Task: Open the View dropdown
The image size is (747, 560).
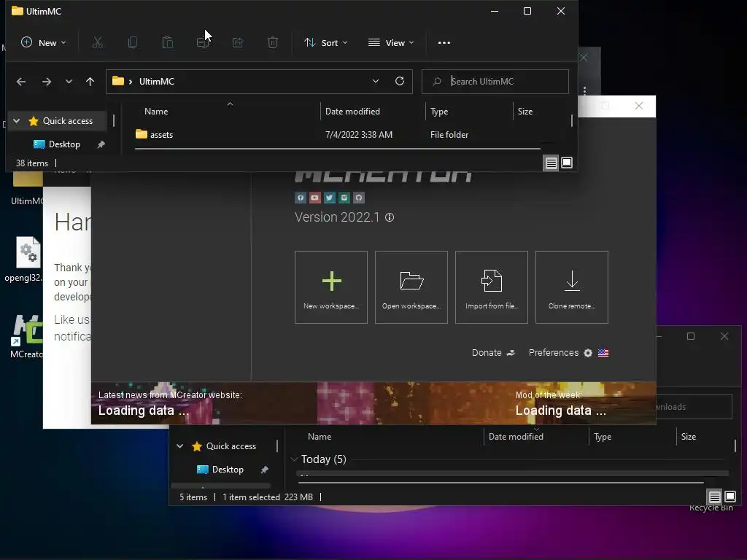Action: point(391,43)
